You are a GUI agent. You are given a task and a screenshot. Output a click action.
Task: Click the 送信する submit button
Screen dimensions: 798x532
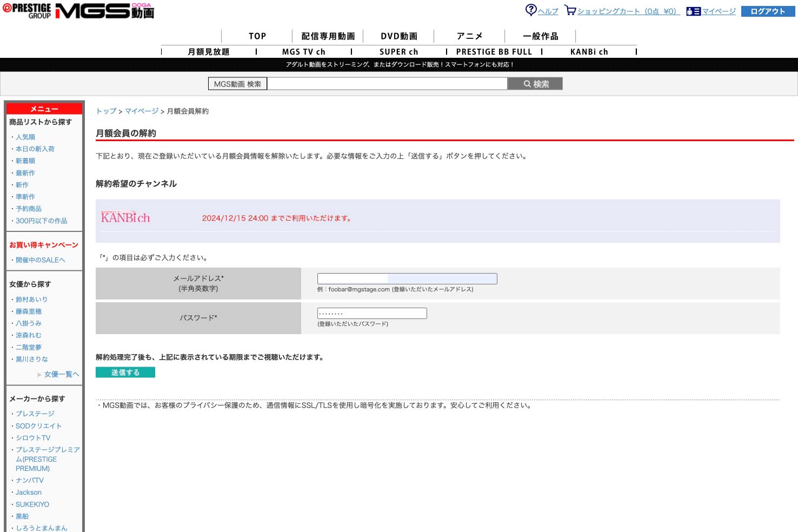click(x=125, y=373)
